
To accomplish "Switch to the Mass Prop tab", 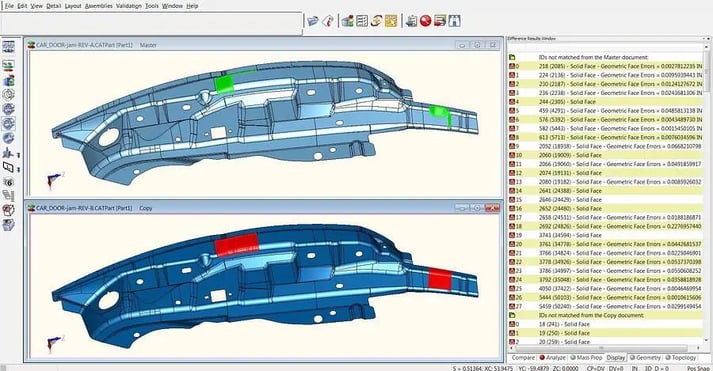I will tap(587, 358).
